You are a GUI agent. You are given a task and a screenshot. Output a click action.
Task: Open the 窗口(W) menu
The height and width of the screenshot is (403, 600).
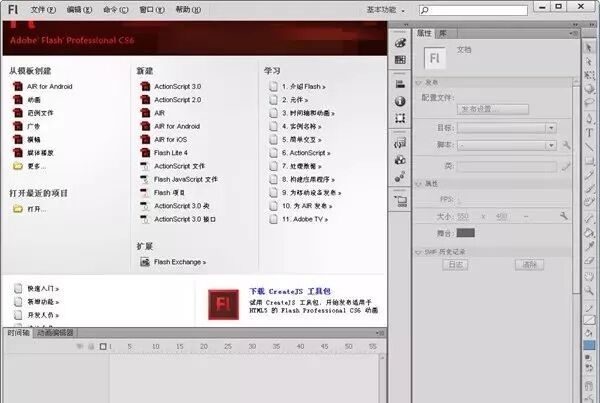click(152, 10)
